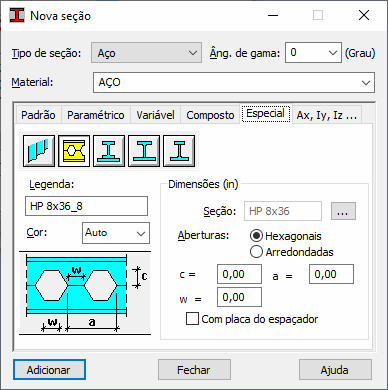Open the Tipo de seção dropdown
The image size is (388, 390).
[x=146, y=53]
